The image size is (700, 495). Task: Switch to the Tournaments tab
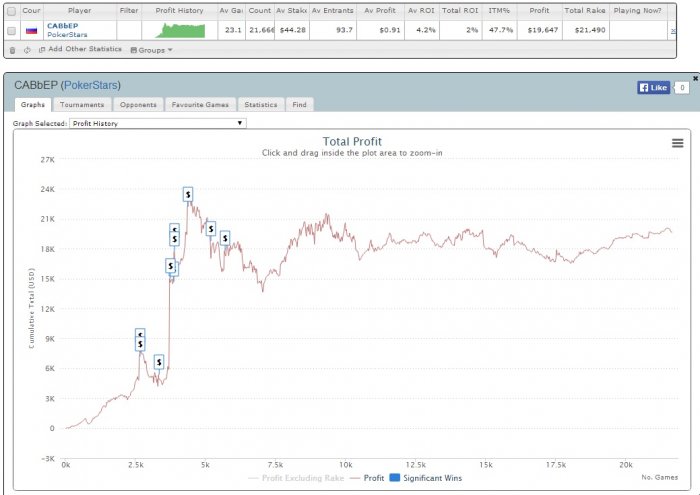pos(82,104)
